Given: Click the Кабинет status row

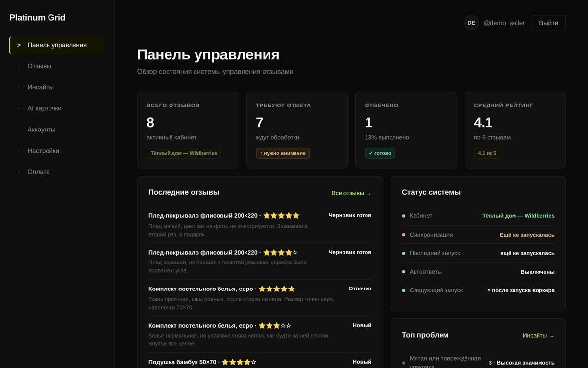Looking at the screenshot, I should pyautogui.click(x=478, y=216).
